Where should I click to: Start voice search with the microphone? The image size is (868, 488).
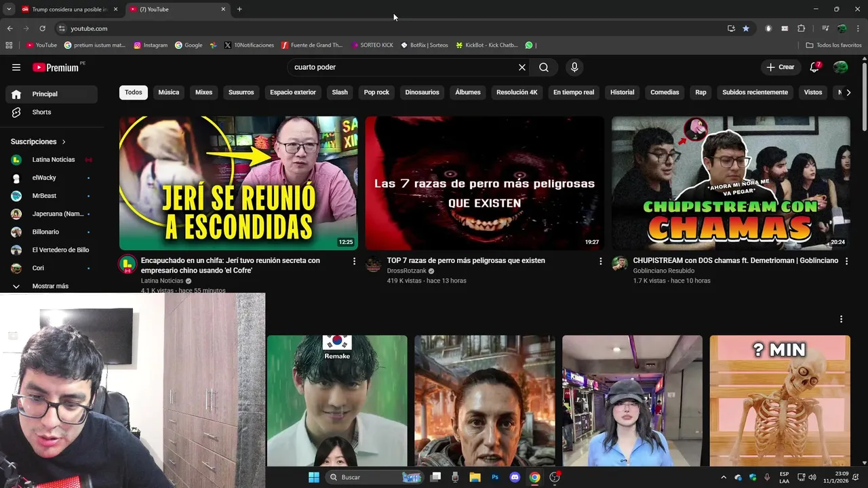click(574, 67)
